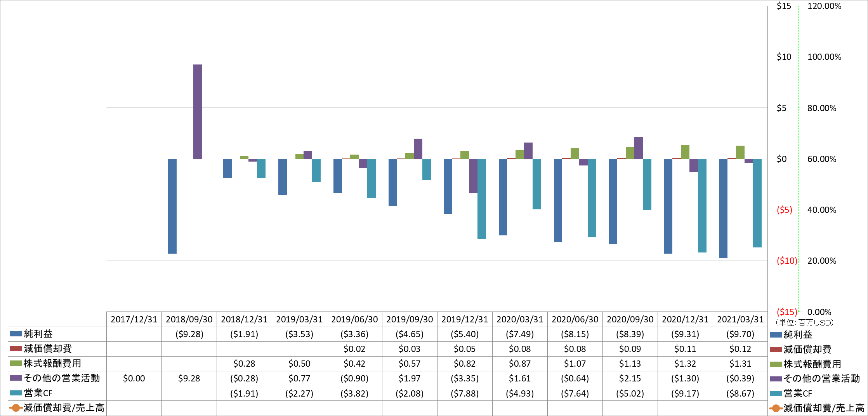Click the 純利益 value ($9.70) cell

pos(740,334)
